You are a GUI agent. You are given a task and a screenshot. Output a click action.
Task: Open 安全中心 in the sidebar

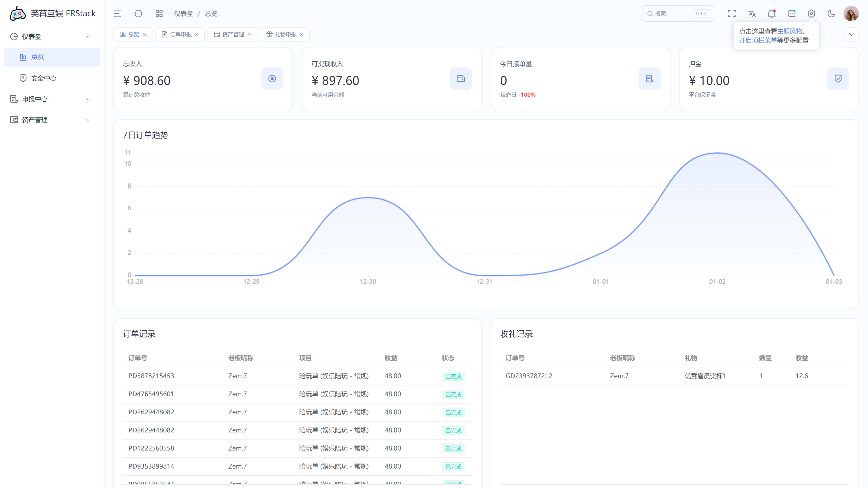(x=43, y=78)
